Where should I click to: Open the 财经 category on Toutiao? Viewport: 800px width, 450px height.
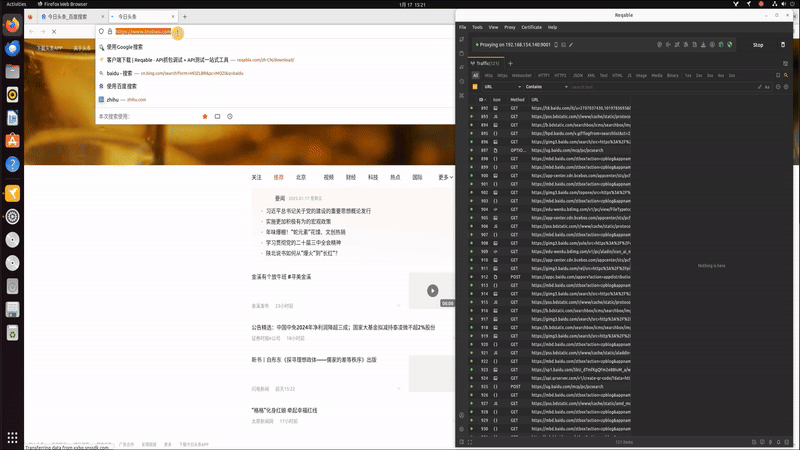[351, 178]
